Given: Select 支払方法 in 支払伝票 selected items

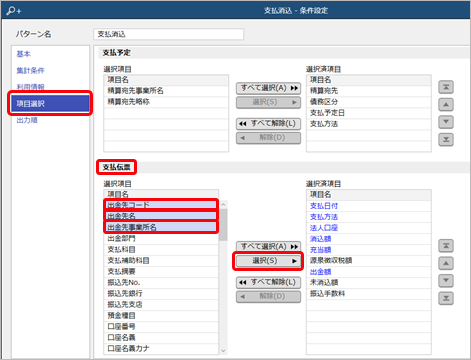Looking at the screenshot, I should 369,217.
